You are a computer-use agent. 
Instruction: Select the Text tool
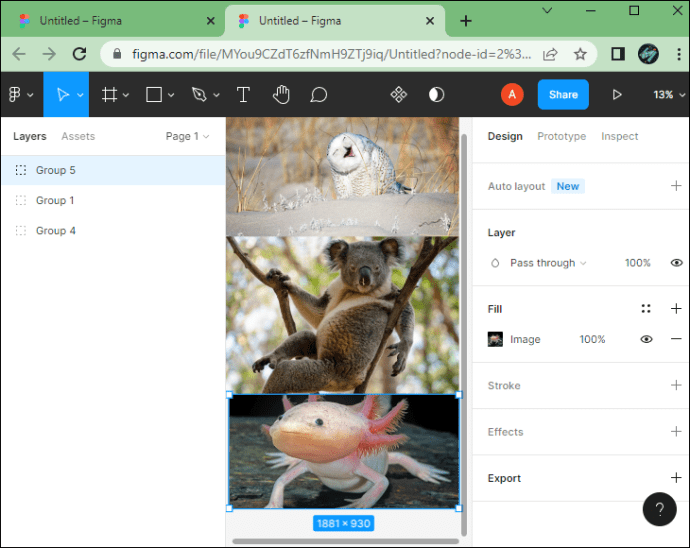[243, 94]
